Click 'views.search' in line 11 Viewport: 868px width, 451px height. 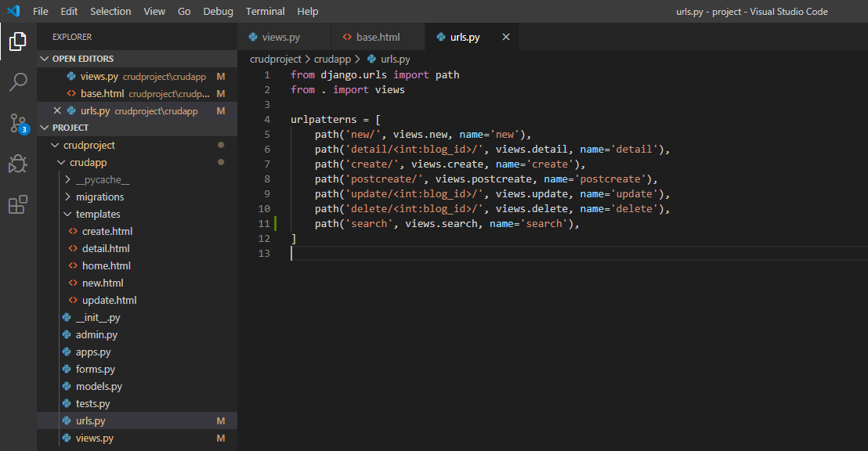pos(441,224)
